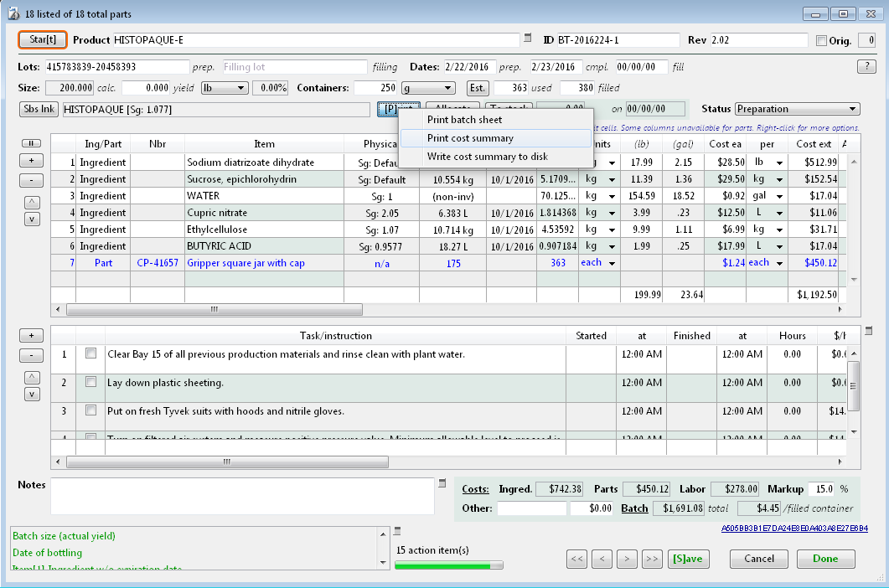Screen dimensions: 889x588
Task: Click the Filling lot input field
Action: [295, 67]
